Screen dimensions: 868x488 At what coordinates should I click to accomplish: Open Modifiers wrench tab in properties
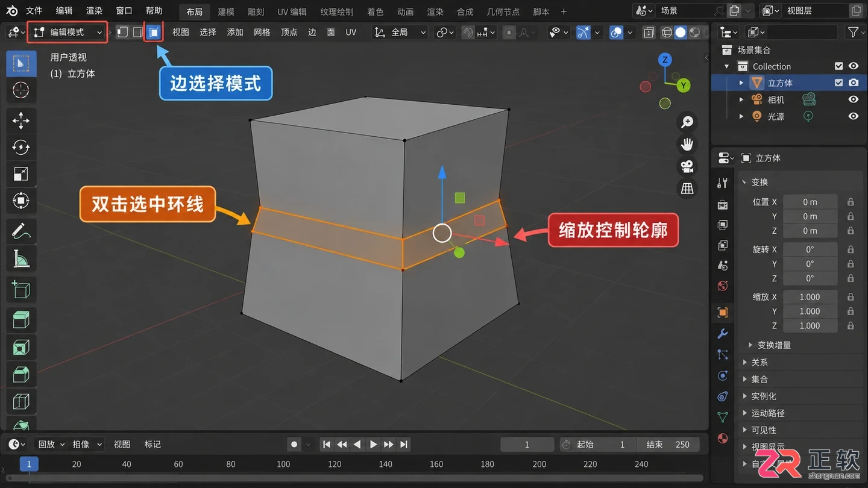723,334
